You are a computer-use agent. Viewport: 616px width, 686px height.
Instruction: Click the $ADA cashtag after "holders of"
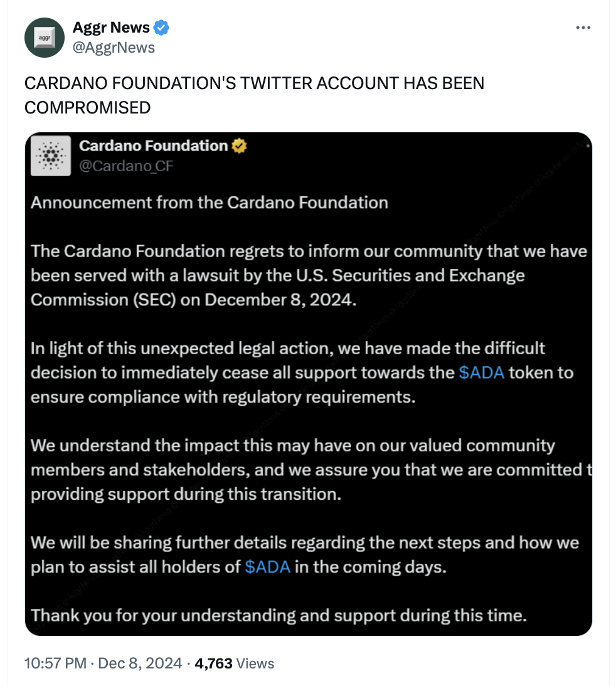click(x=267, y=567)
